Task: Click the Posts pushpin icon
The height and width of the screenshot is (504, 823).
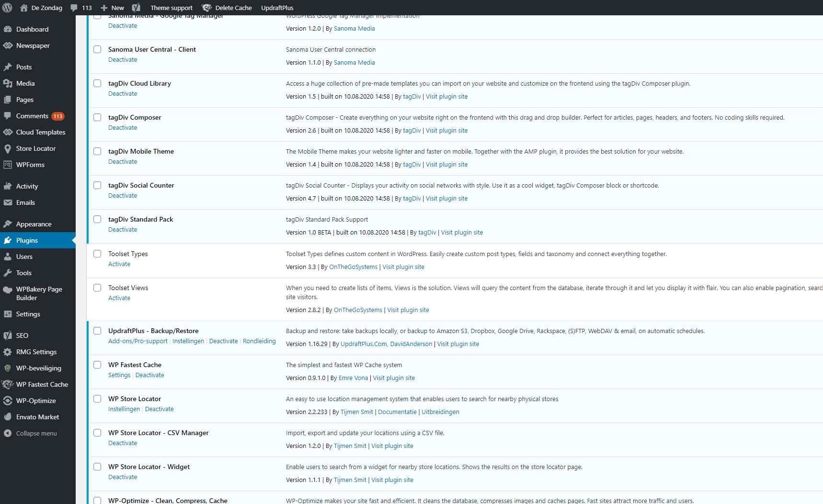Action: pos(8,67)
